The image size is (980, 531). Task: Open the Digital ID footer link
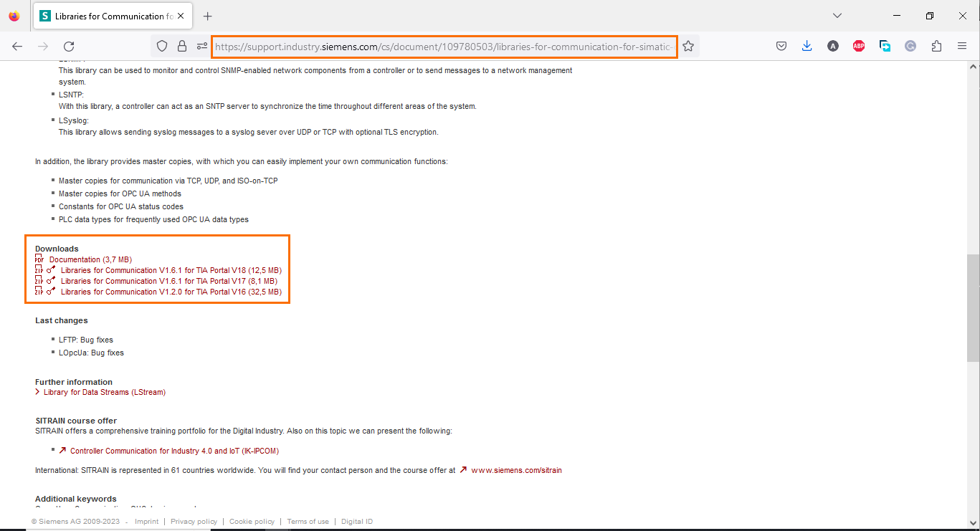click(x=357, y=522)
